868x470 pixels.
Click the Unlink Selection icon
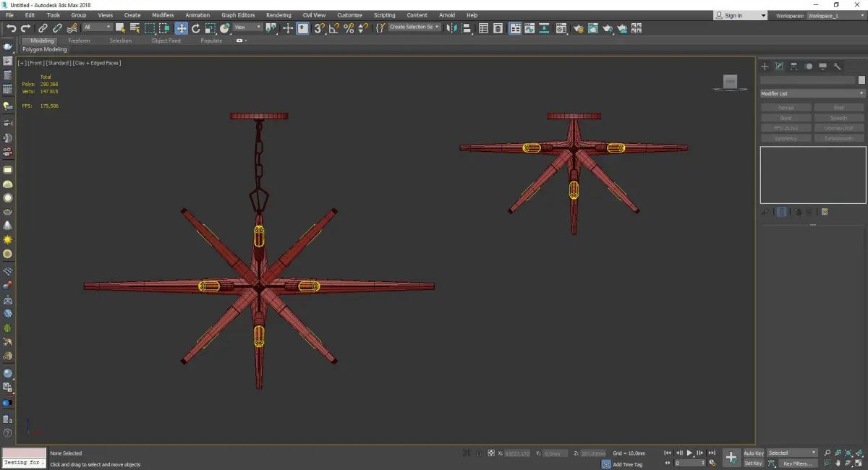pyautogui.click(x=57, y=28)
